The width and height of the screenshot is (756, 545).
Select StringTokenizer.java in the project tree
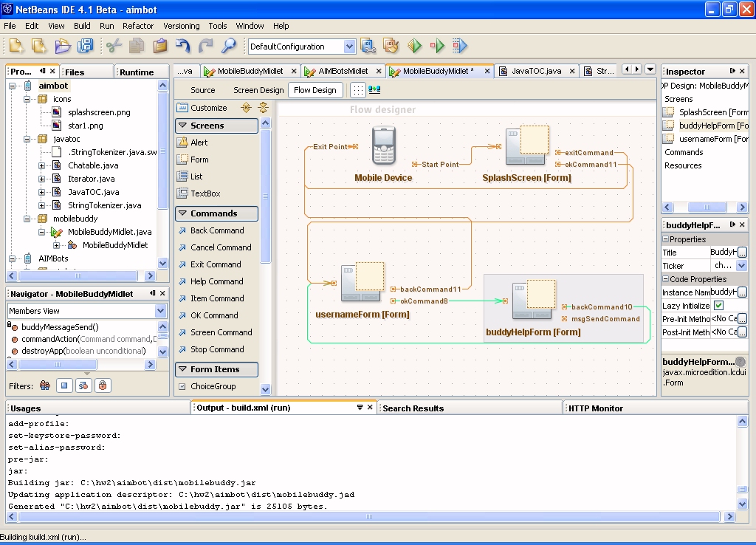tap(104, 205)
